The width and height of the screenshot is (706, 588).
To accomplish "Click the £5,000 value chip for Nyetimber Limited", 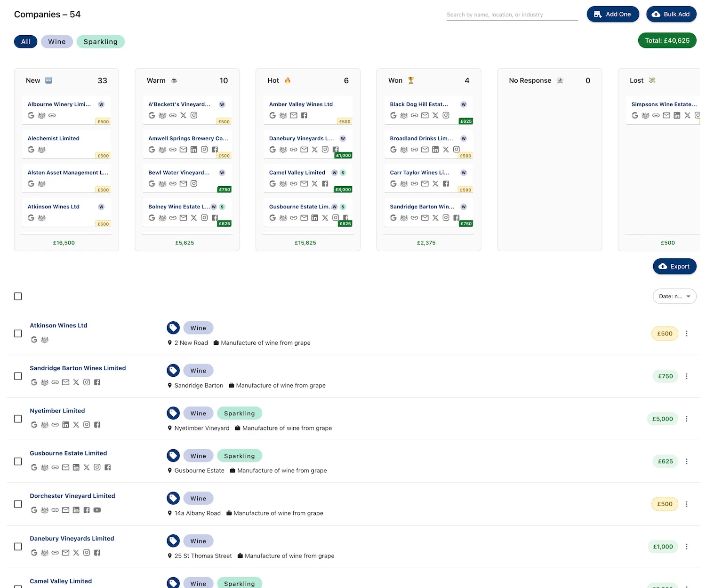I will [x=663, y=419].
